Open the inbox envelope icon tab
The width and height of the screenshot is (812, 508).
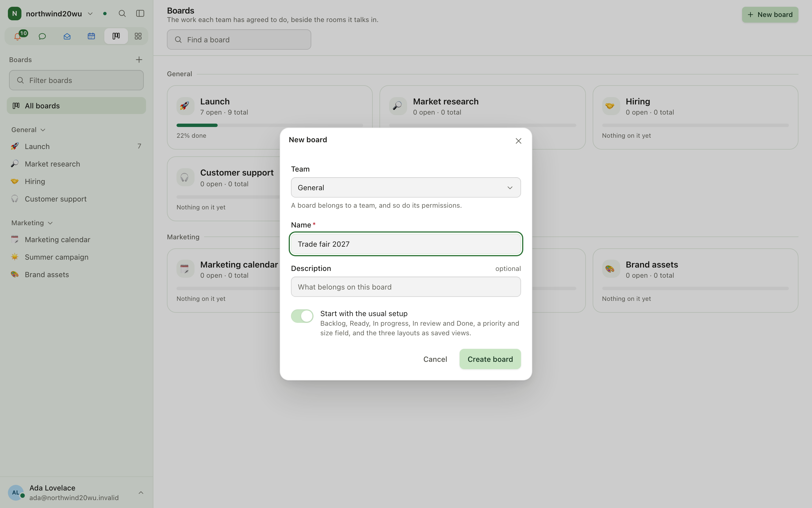click(x=67, y=36)
